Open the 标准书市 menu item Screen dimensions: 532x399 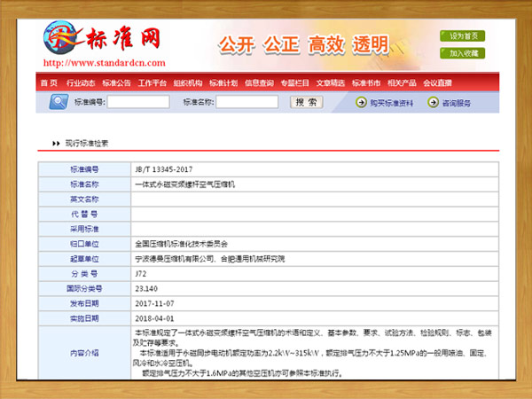click(x=366, y=82)
